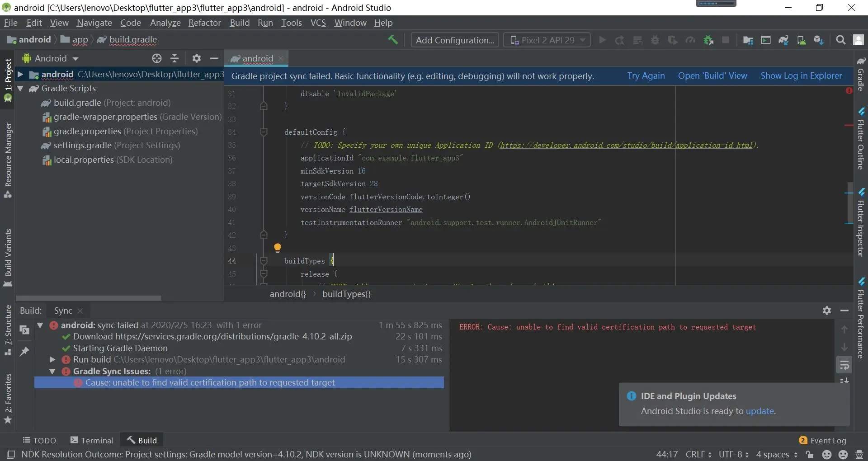Viewport: 868px width, 461px height.
Task: Switch to the Terminal tool tab
Action: [92, 440]
